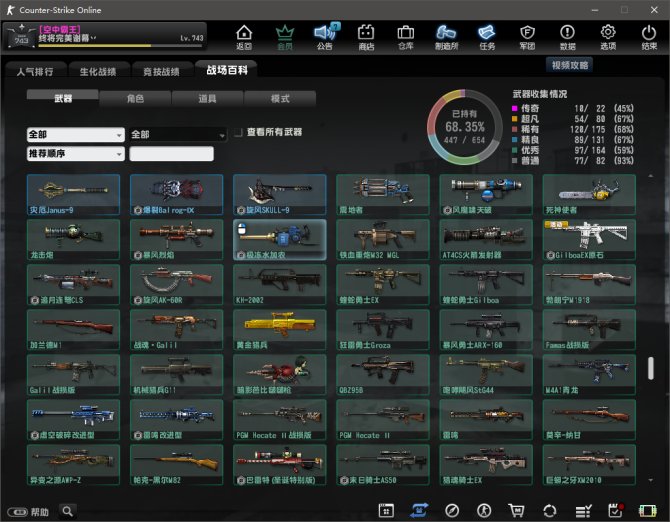
Task: Open the second dark 全部 dropdown
Action: (178, 135)
